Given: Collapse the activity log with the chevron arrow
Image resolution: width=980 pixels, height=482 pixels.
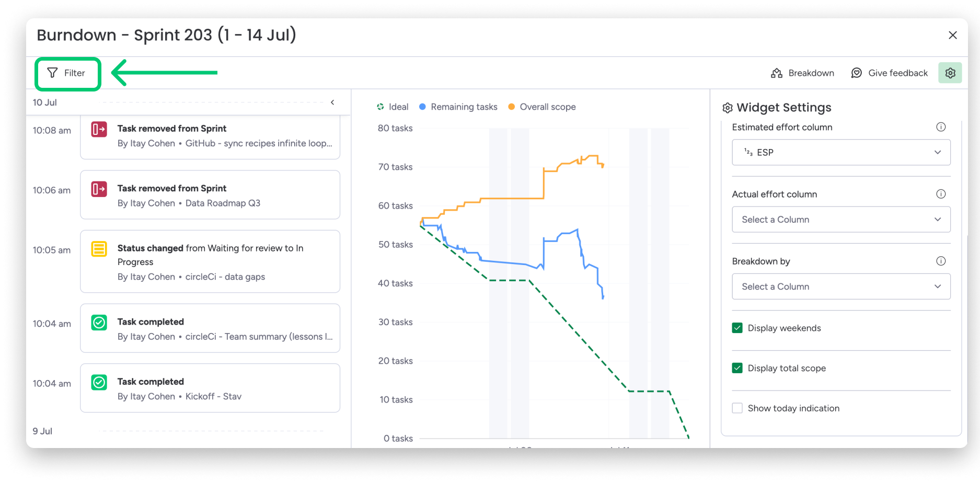Looking at the screenshot, I should click(332, 102).
